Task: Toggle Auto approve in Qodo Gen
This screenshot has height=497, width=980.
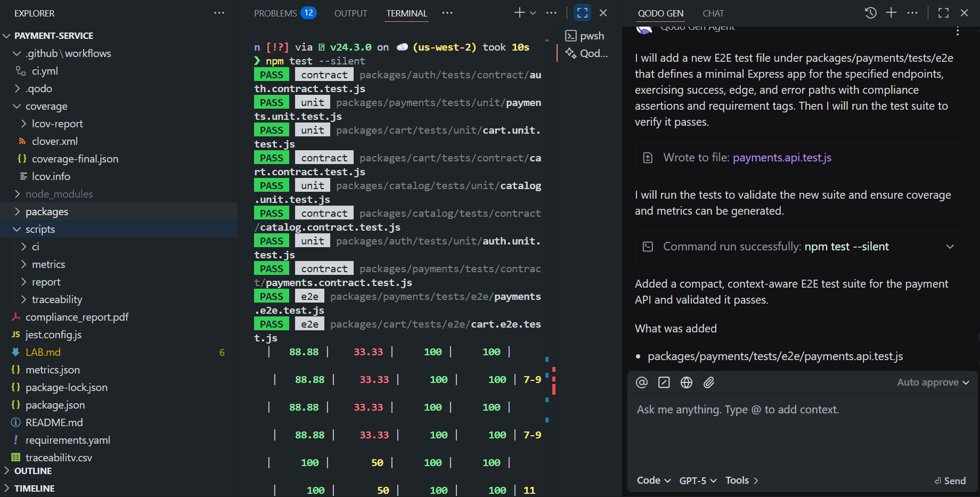Action: tap(932, 382)
